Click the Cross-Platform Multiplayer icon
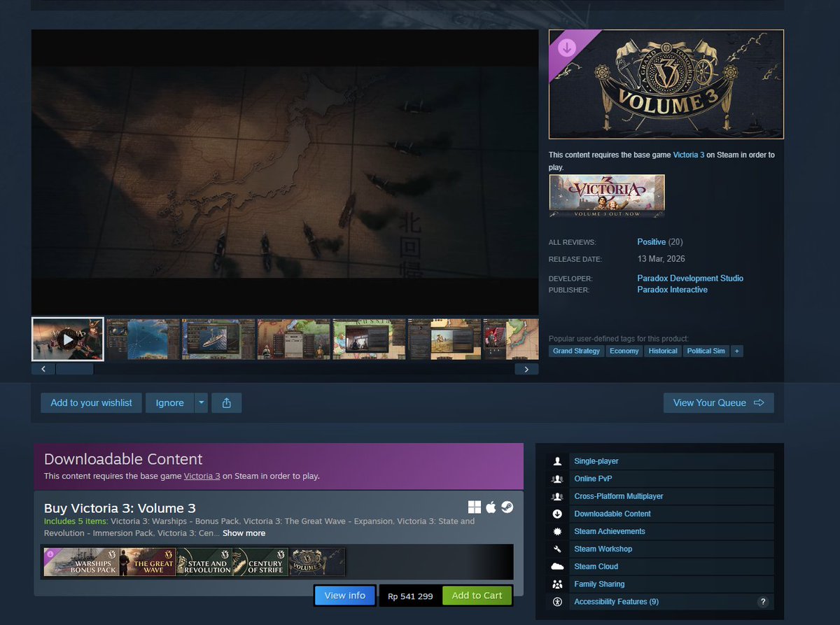Viewport: 840px width, 625px height. coord(557,496)
